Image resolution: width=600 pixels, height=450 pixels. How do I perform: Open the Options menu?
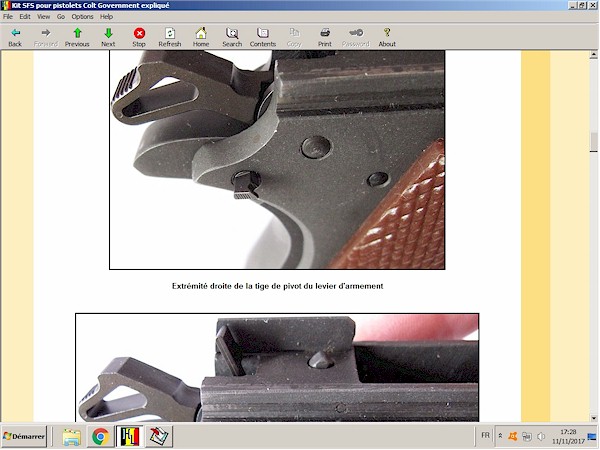[x=82, y=16]
